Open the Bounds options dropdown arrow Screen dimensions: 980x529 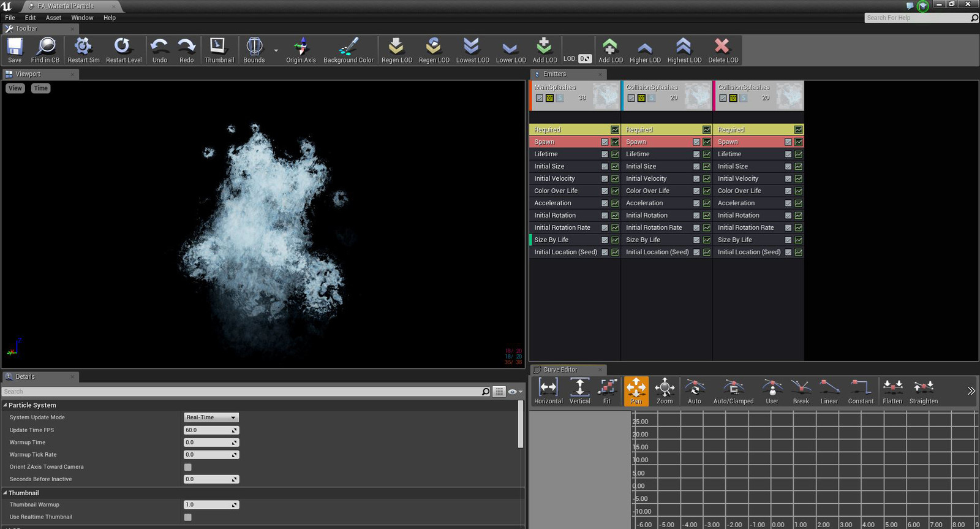[276, 50]
